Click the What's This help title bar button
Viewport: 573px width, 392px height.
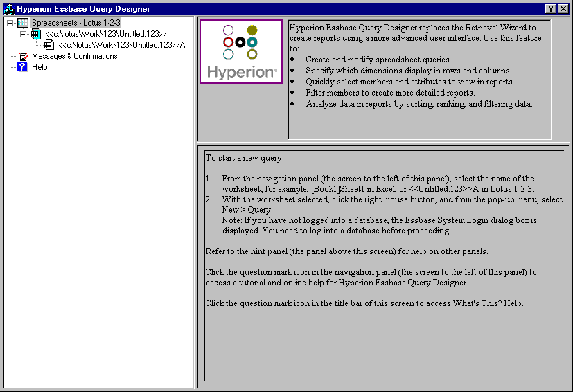[x=550, y=9]
